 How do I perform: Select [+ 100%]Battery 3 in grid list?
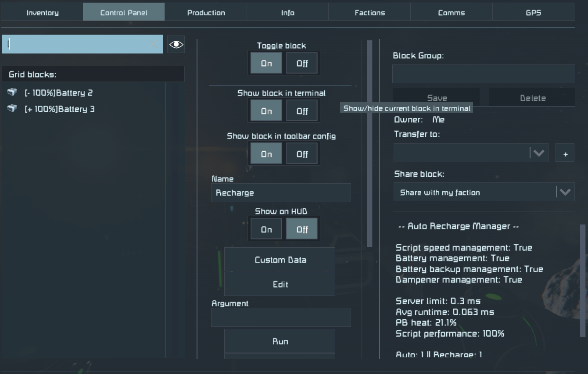[60, 109]
